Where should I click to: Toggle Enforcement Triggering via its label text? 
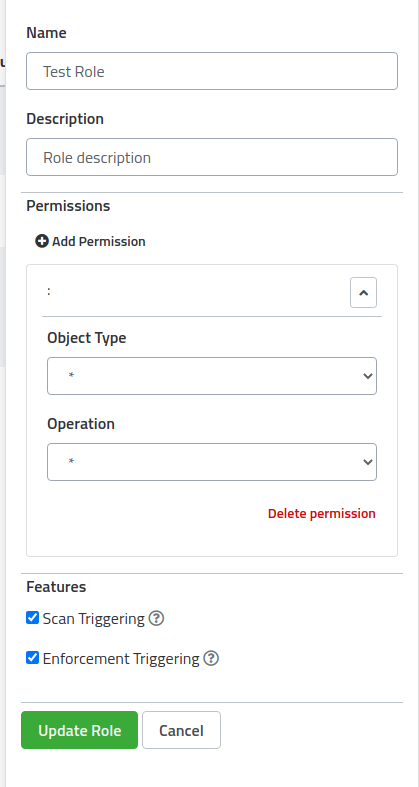(x=121, y=658)
